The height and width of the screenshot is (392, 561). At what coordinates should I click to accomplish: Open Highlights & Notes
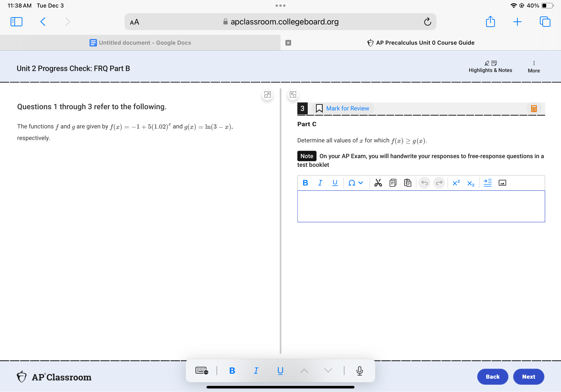click(x=490, y=67)
